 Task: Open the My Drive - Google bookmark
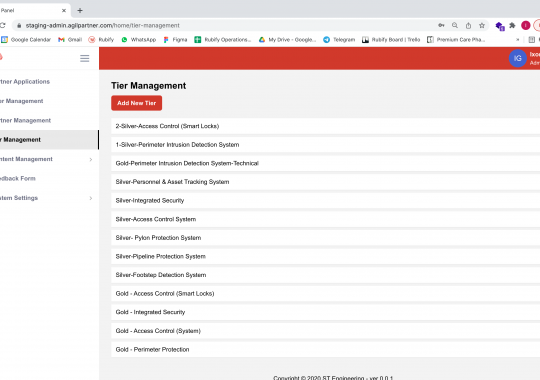[x=287, y=40]
